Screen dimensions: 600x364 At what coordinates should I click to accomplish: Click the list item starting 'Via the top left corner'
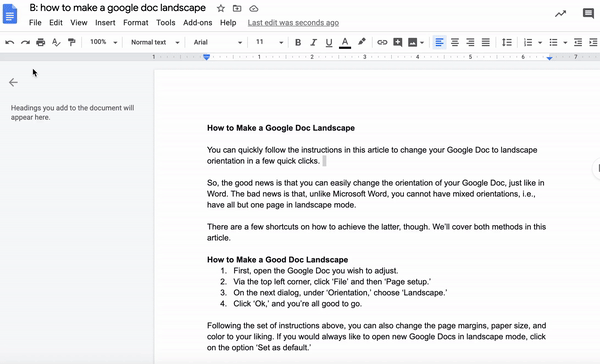(x=332, y=282)
